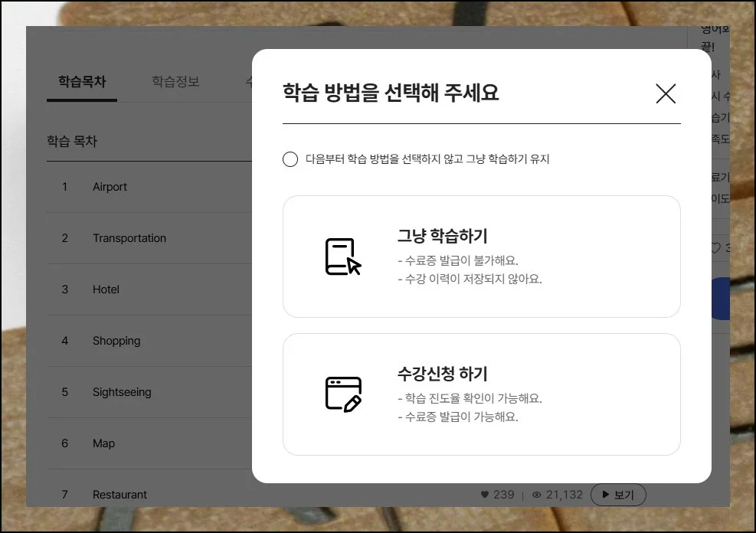Click the blue button at the right edge

pos(721,299)
